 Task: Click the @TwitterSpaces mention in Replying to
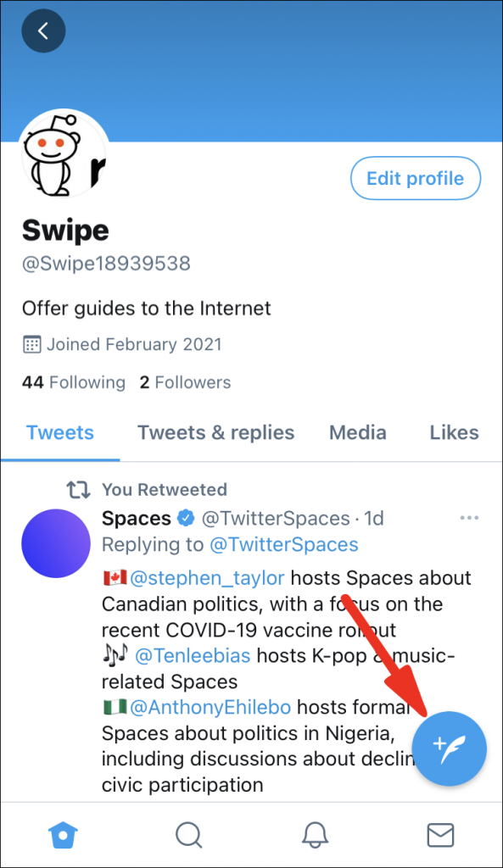pyautogui.click(x=283, y=544)
